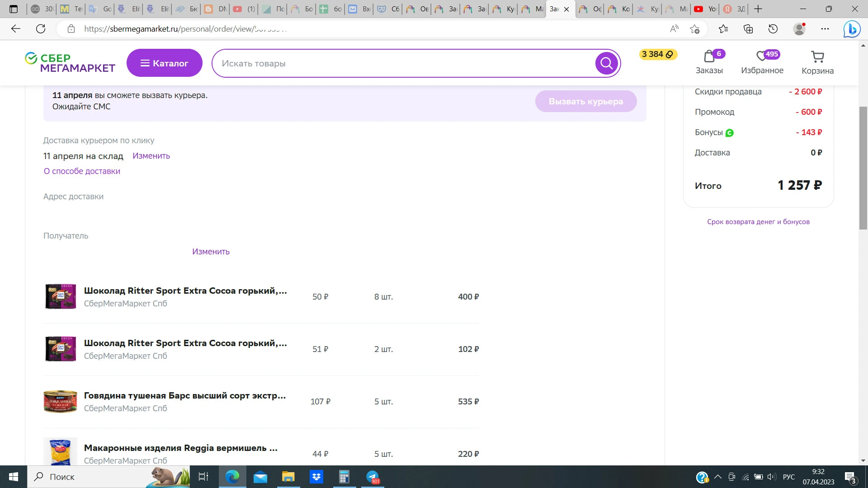
Task: Open the Каталог catalog menu
Action: [x=165, y=63]
